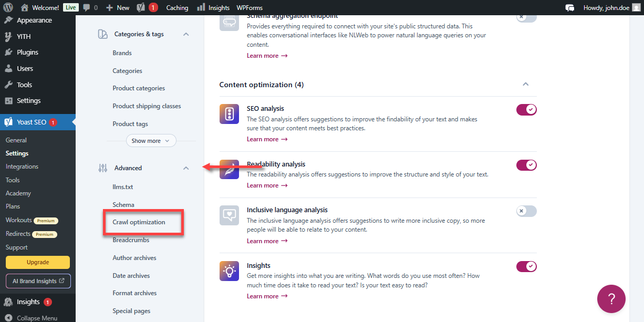The width and height of the screenshot is (644, 322).
Task: Collapse the Categories & tags section
Action: [186, 33]
